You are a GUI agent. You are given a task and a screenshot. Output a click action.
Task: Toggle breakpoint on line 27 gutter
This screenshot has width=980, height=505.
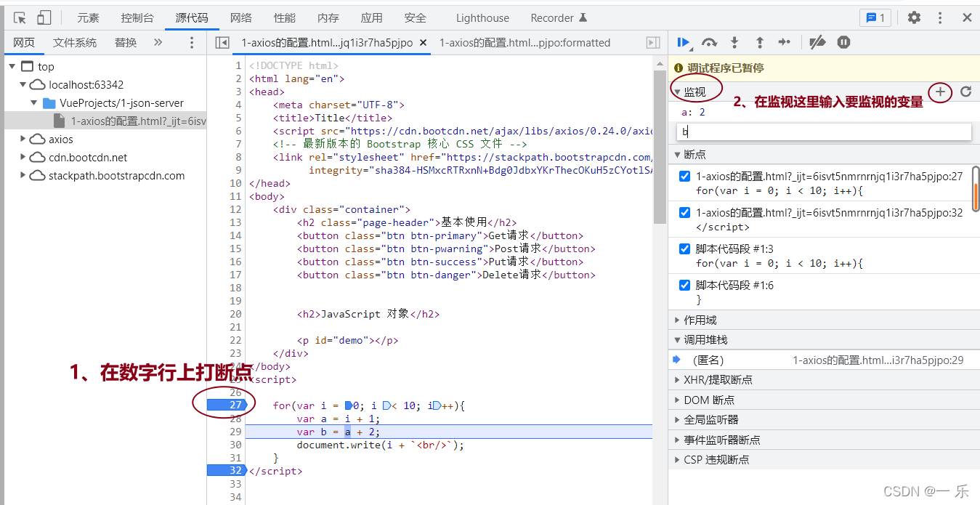tap(227, 405)
